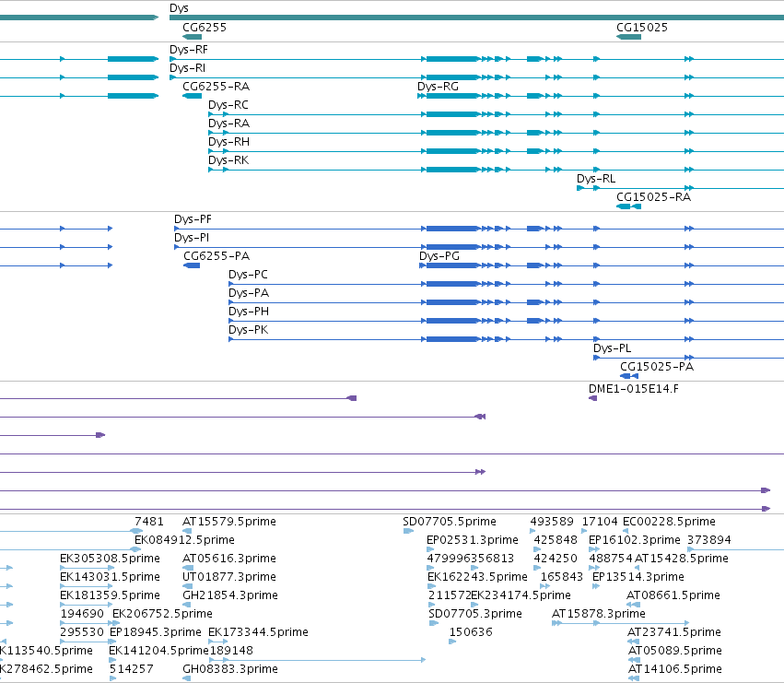Choose the Dys-PC protein label

click(x=248, y=276)
